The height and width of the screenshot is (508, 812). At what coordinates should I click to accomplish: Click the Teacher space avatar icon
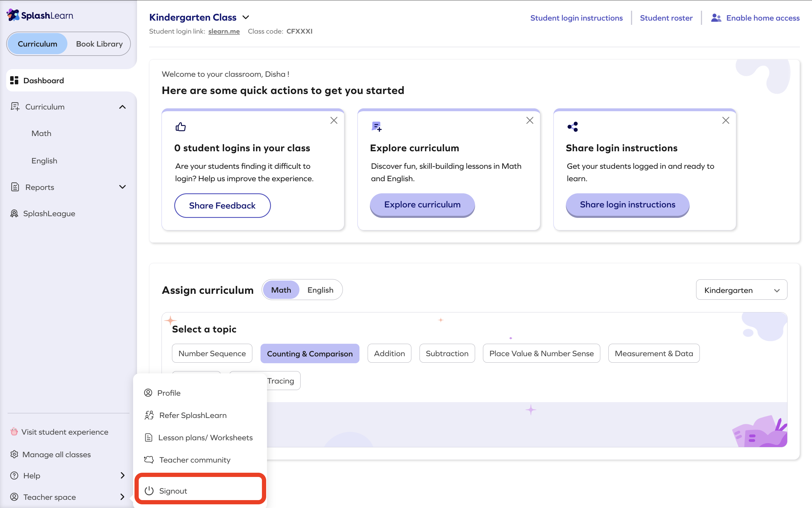[14, 497]
